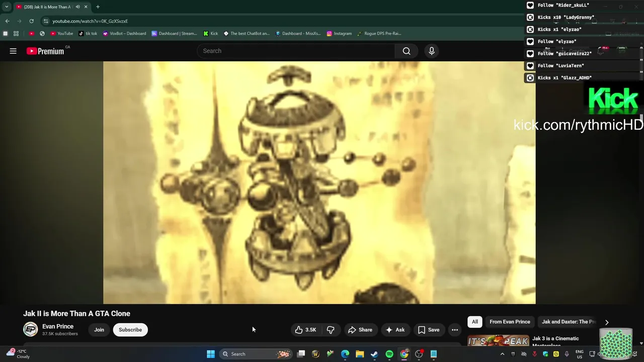Close the Jak II YouTube tab
This screenshot has height=362, width=644.
[86, 7]
